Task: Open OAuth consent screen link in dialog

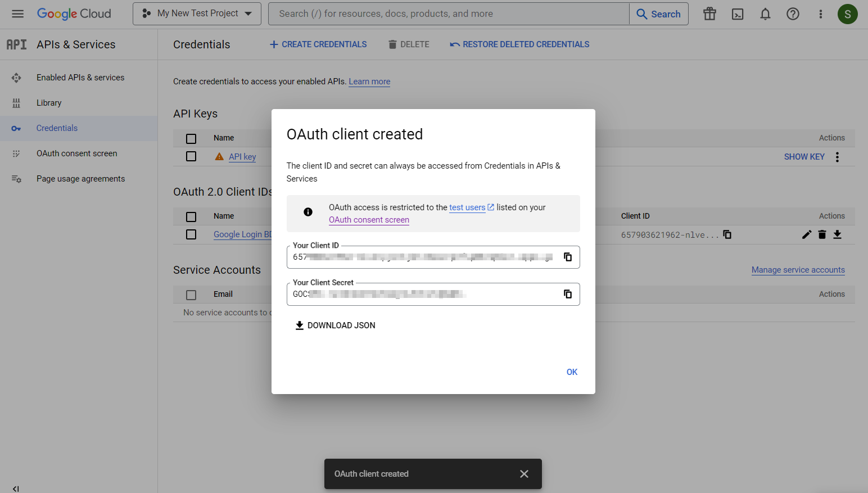Action: (369, 220)
